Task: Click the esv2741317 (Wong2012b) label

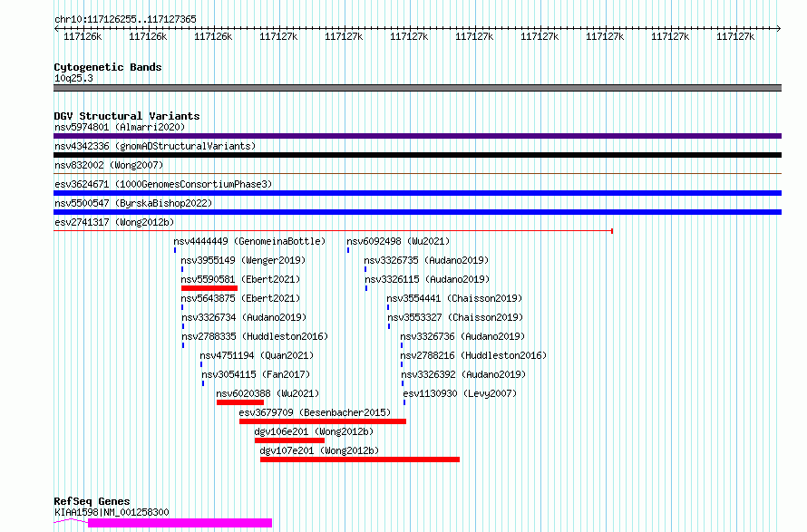Action: [x=114, y=222]
